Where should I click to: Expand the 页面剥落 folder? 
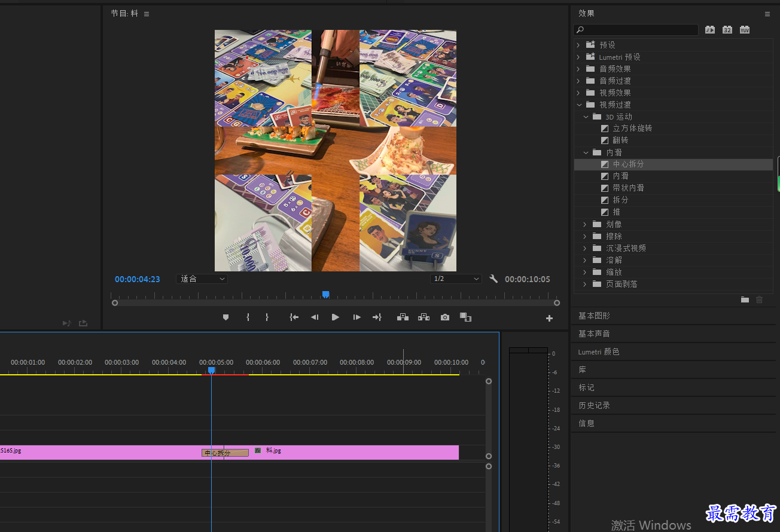pos(585,284)
